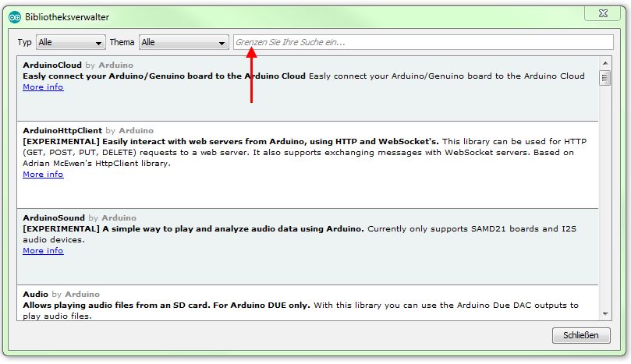Open More info link under ArduinoSound
Viewport: 631px width, 364px height.
[43, 251]
